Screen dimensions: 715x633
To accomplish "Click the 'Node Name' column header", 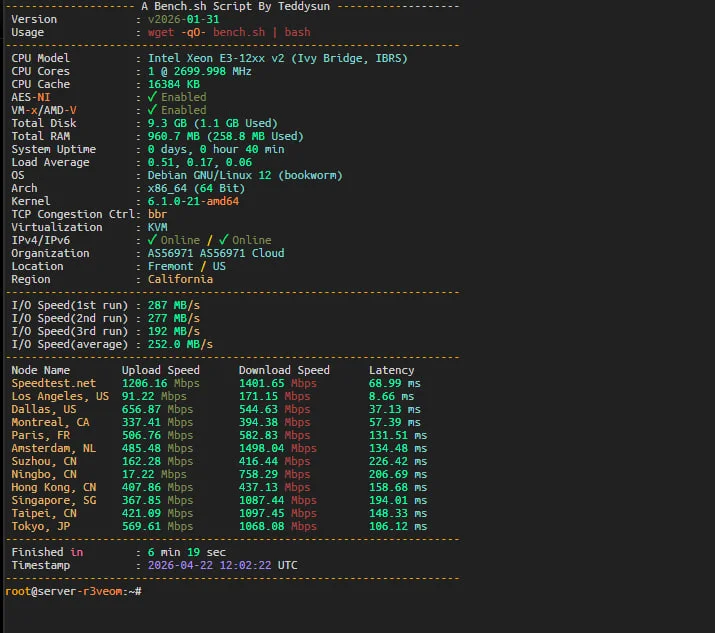I will tap(41, 370).
